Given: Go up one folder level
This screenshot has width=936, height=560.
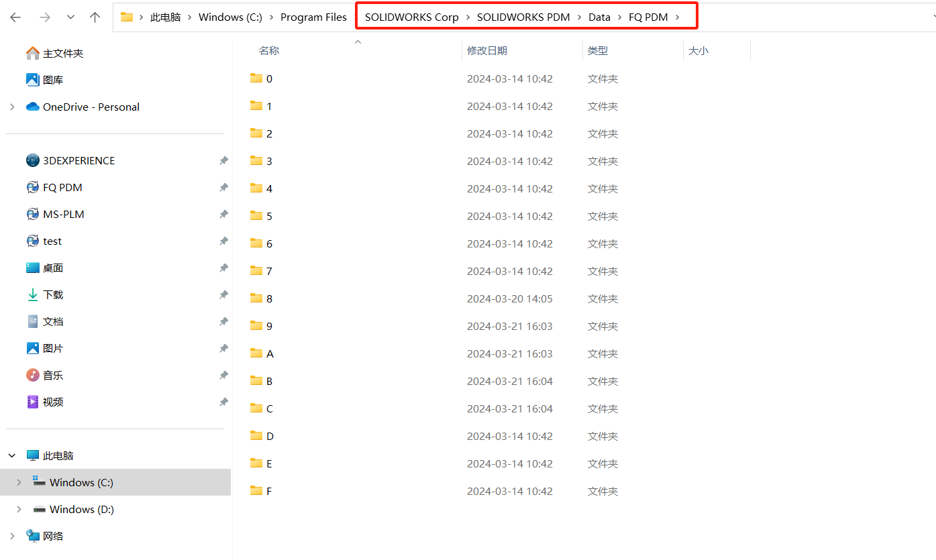Looking at the screenshot, I should tap(95, 17).
